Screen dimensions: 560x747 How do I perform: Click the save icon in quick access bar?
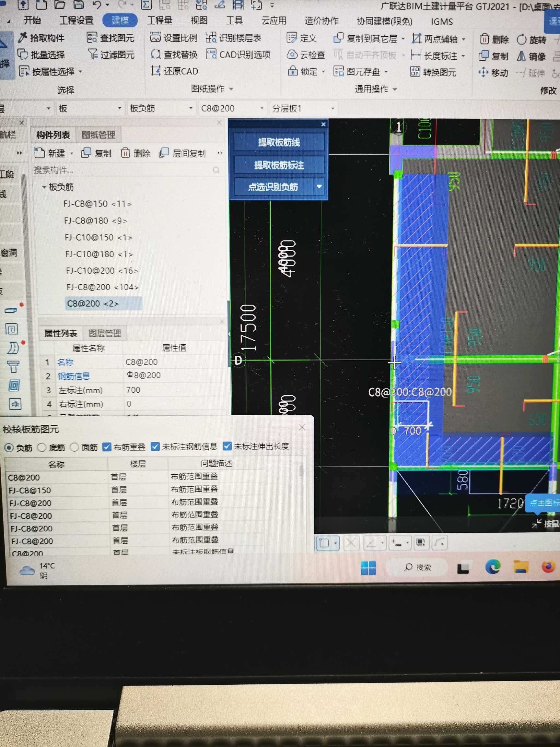coord(79,5)
